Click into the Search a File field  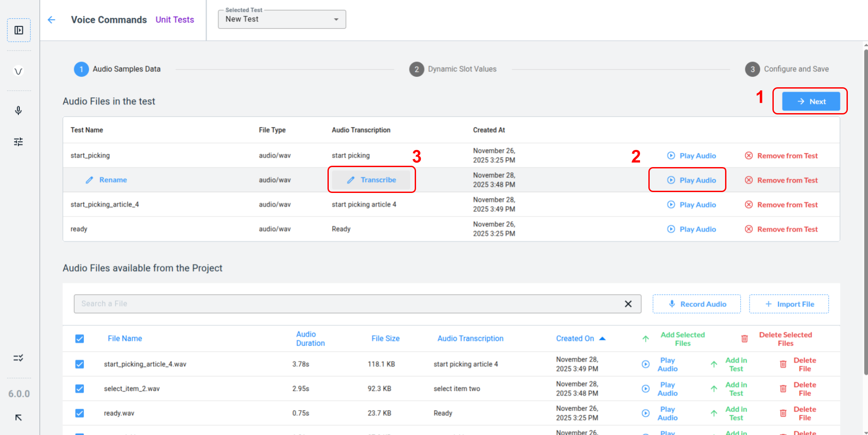tap(346, 304)
